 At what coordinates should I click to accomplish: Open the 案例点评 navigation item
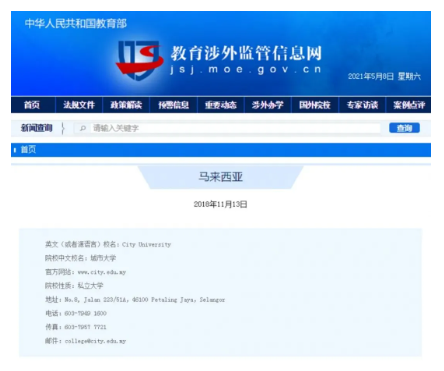[409, 105]
